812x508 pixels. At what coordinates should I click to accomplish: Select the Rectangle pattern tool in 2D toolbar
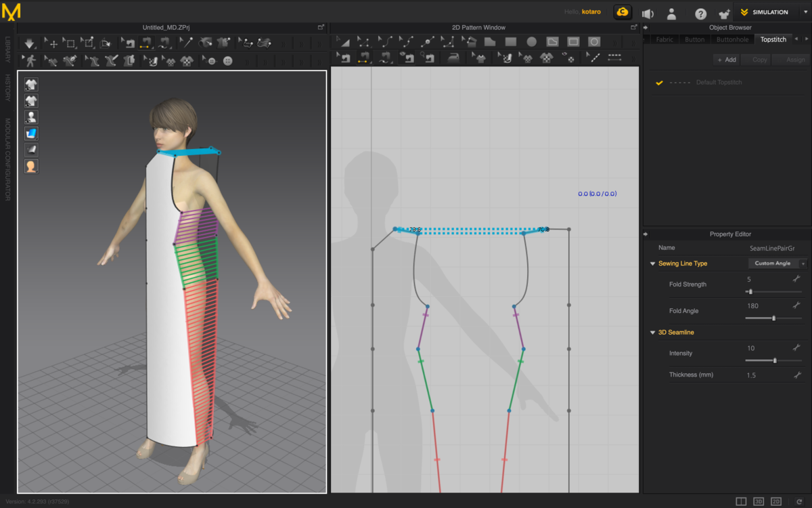(511, 42)
